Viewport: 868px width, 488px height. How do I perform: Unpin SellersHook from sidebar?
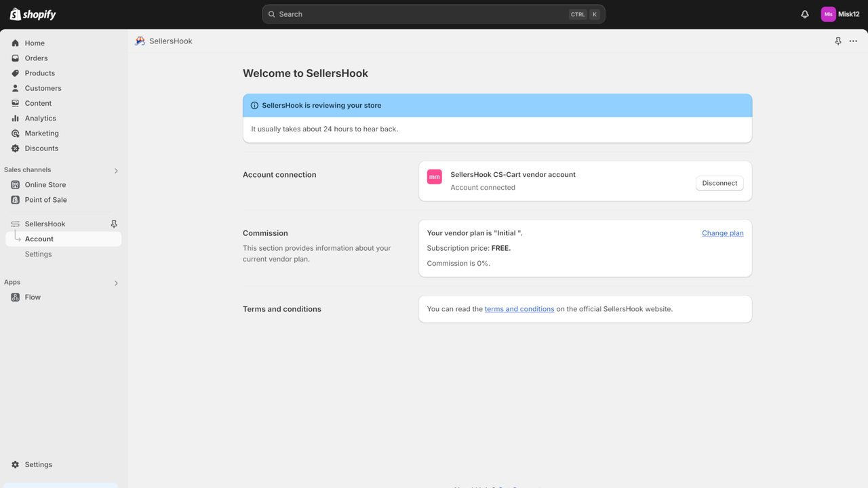pyautogui.click(x=114, y=224)
